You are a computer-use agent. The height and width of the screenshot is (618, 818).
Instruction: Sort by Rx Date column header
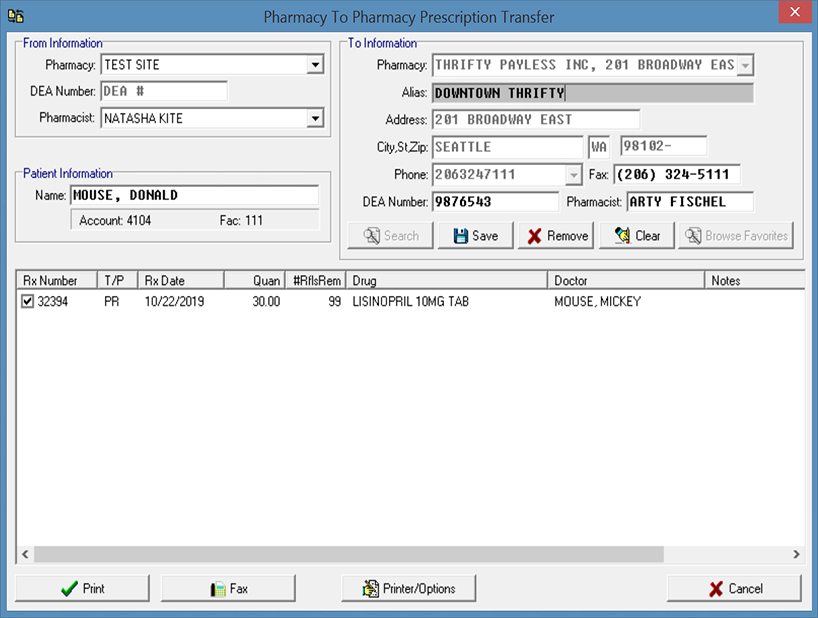180,281
